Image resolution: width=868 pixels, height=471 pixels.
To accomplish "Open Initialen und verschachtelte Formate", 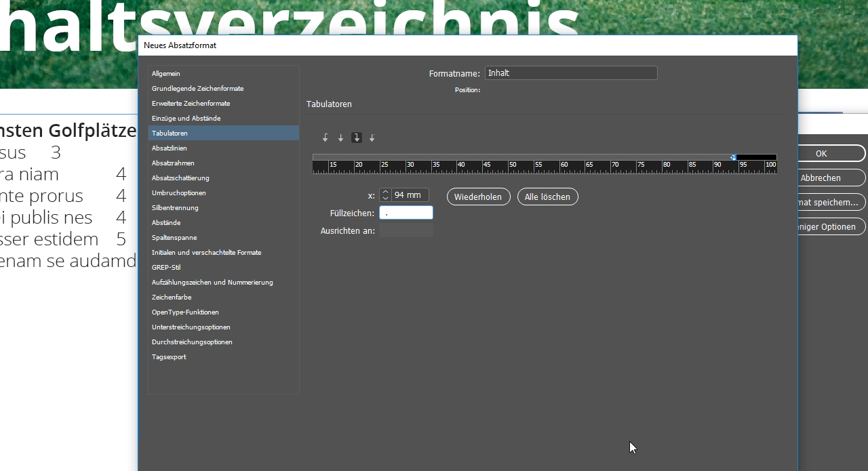I will 223,252.
